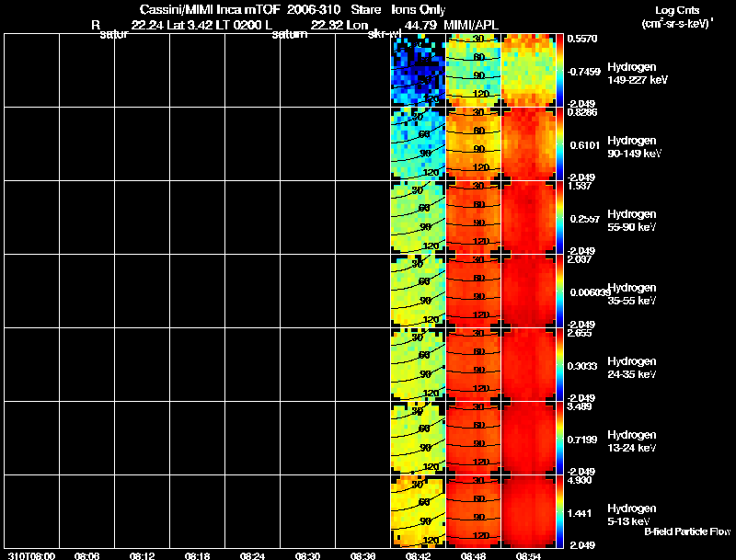736x560 pixels.
Task: Click the 08:54 image in the Hydrogen 55-90 keV row
Action: click(528, 218)
